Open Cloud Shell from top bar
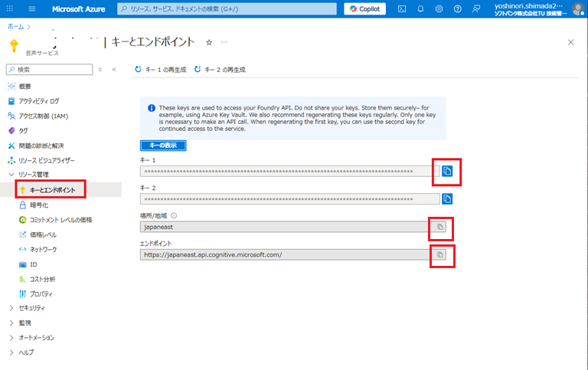The height and width of the screenshot is (370, 588). [401, 9]
